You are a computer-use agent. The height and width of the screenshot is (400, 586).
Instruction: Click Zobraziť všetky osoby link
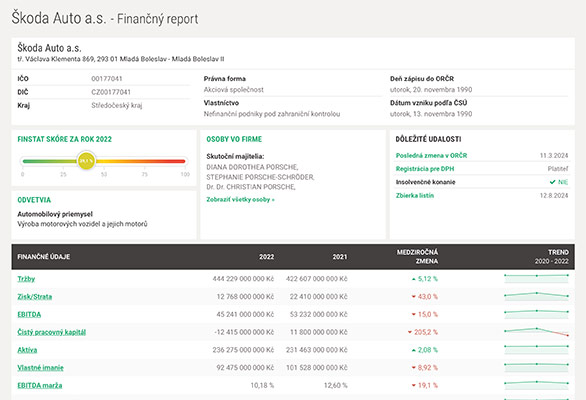click(240, 200)
